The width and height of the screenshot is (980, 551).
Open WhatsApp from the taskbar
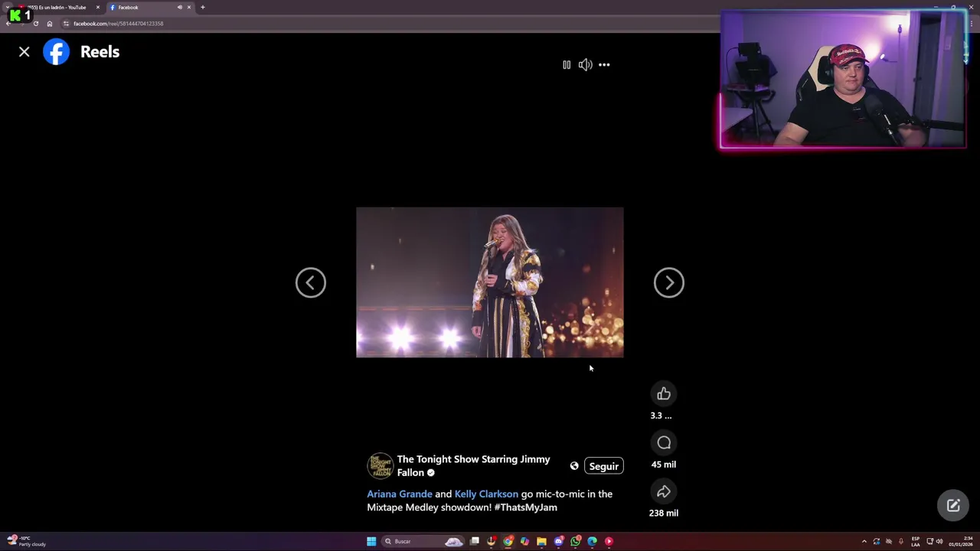coord(575,542)
